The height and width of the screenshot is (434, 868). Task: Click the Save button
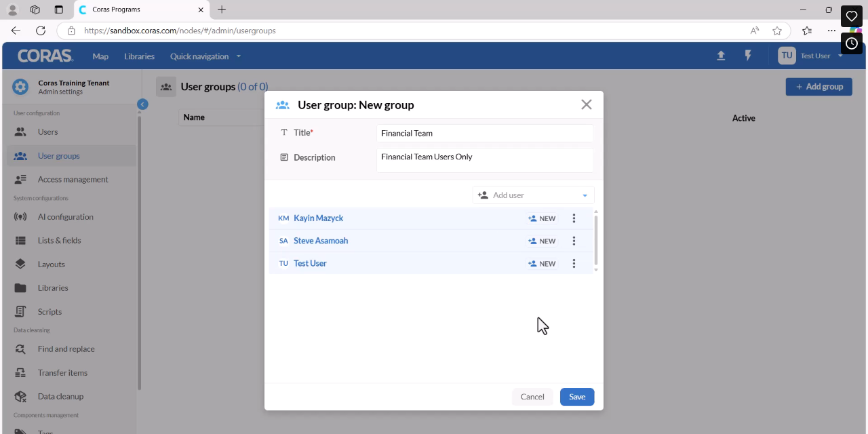[x=577, y=397]
